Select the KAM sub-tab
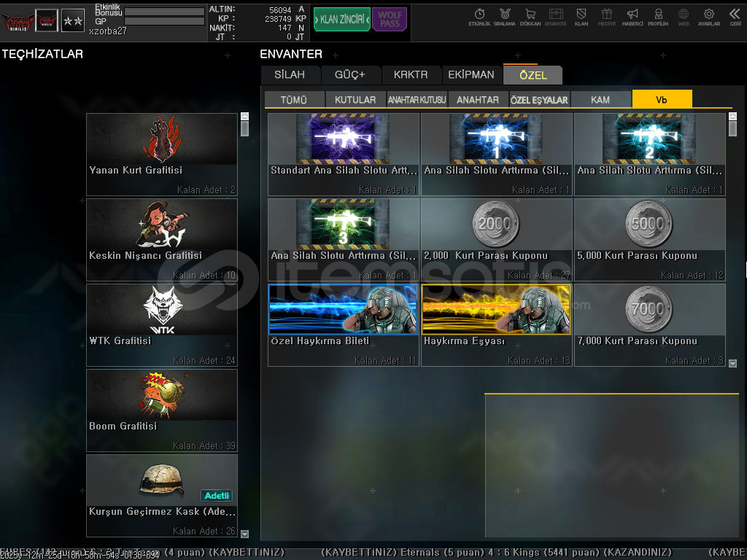The image size is (747, 560). (x=600, y=99)
